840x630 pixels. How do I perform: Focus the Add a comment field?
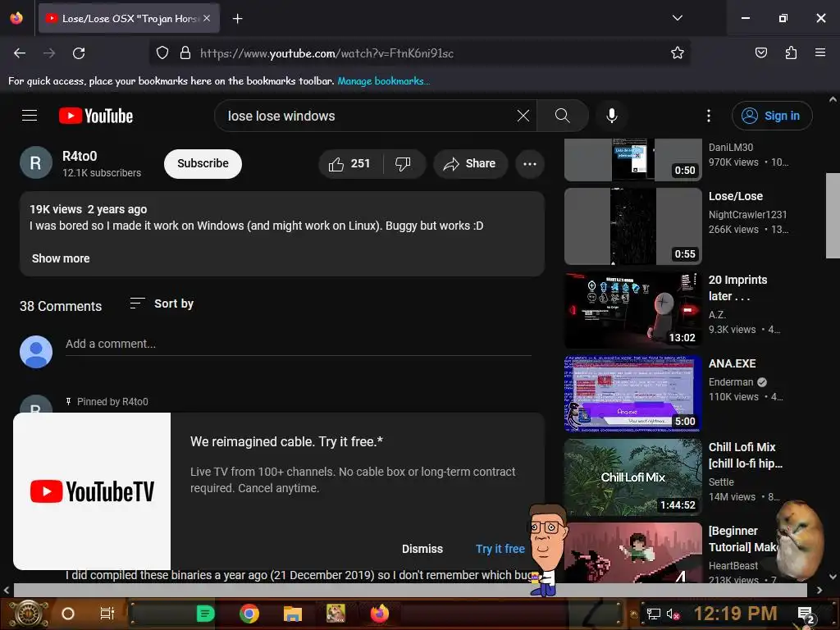(299, 344)
